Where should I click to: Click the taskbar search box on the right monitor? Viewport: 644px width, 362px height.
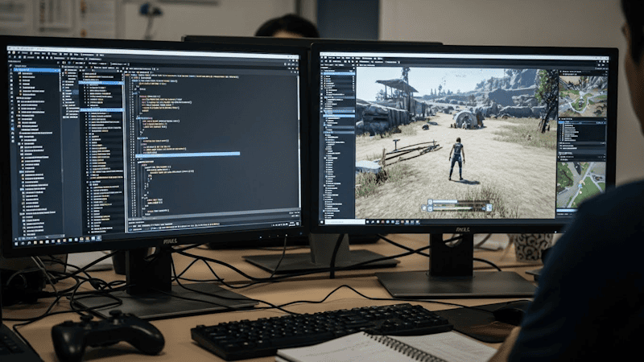(x=345, y=222)
